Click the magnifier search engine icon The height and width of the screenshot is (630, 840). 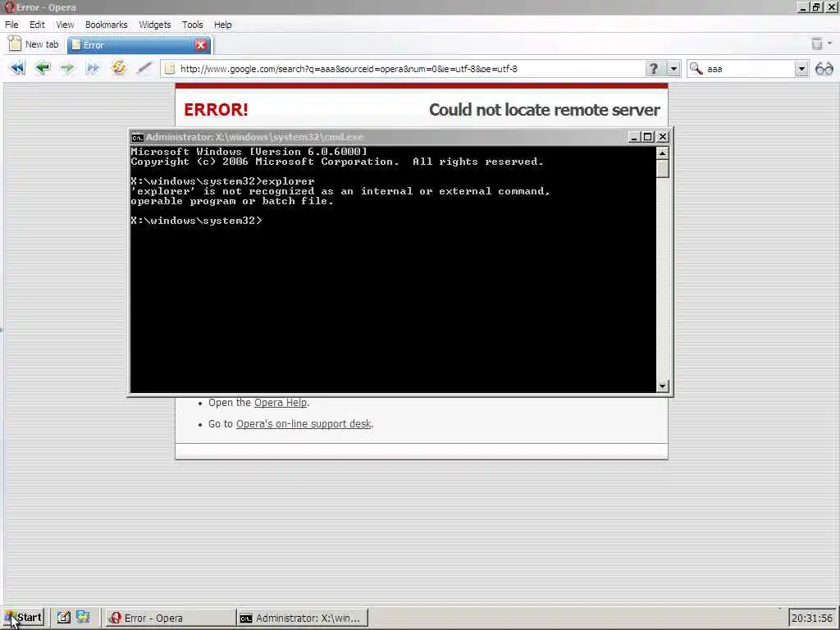click(x=696, y=69)
